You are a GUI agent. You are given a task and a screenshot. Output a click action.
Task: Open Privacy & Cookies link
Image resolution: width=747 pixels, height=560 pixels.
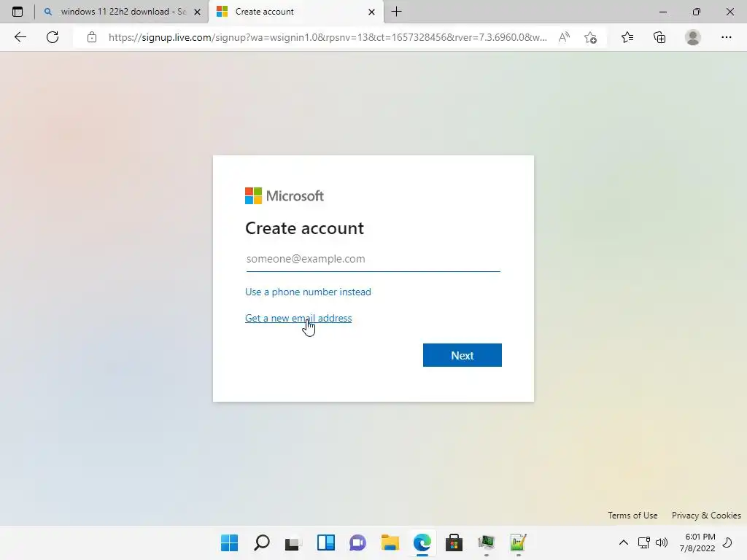click(706, 516)
